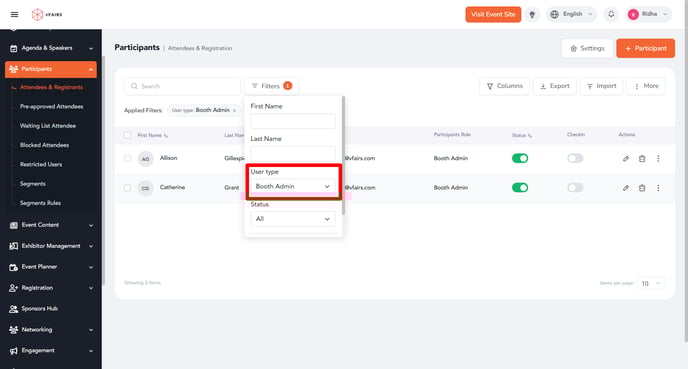Screen dimensions: 688x369
Task: Open the hamburger menu icon
Action: click(14, 14)
